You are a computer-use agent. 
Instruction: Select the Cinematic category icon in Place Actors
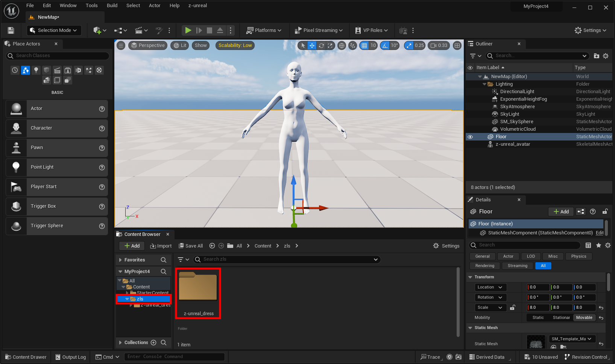(57, 70)
